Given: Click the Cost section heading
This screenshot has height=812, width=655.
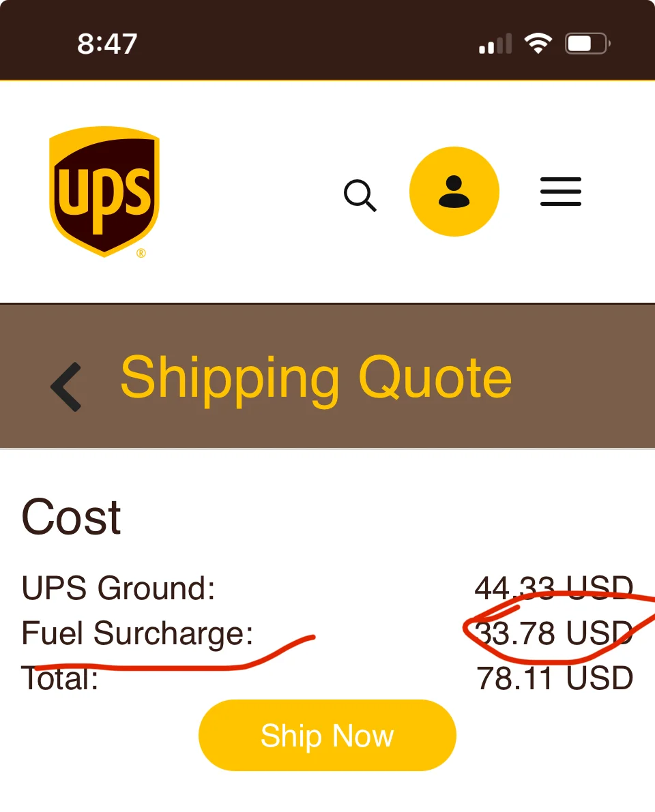Looking at the screenshot, I should point(72,517).
